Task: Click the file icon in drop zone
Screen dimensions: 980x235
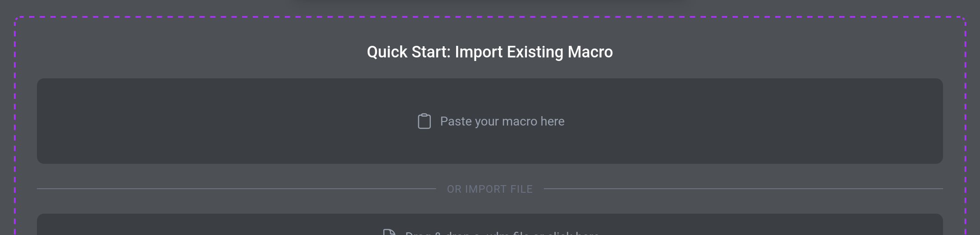Action: pos(389,232)
